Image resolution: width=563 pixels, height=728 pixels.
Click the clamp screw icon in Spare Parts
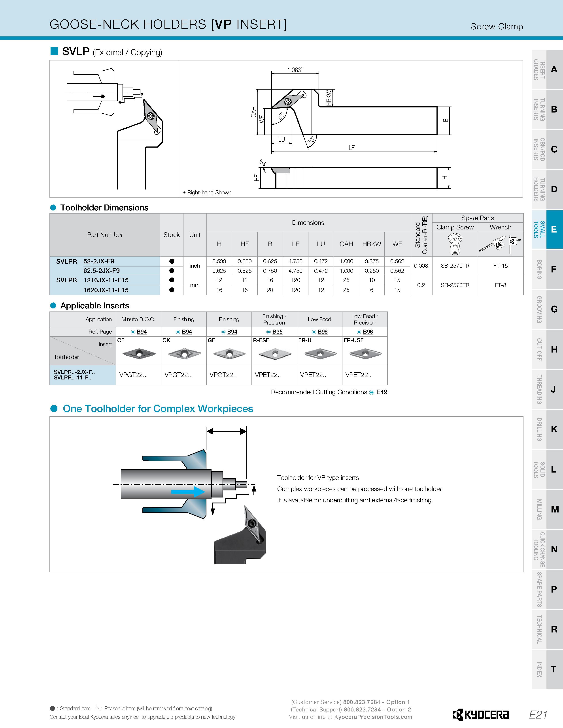[x=455, y=244]
